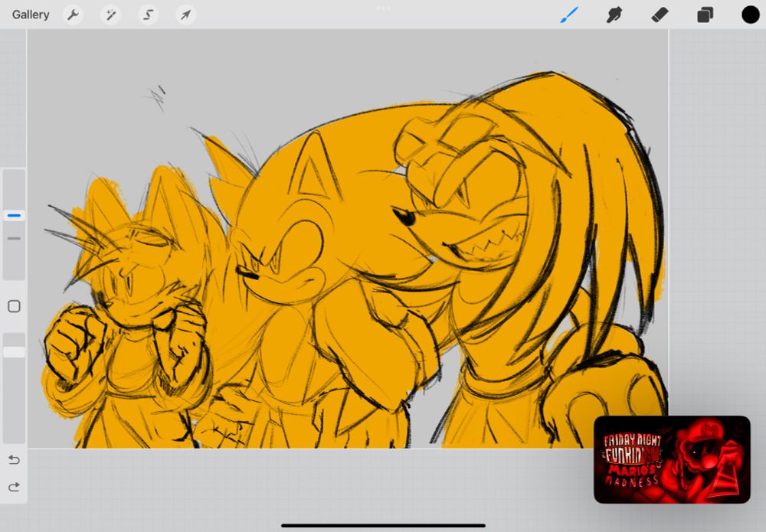Open the Adjustments magic wand menu
The height and width of the screenshot is (532, 766).
[110, 15]
